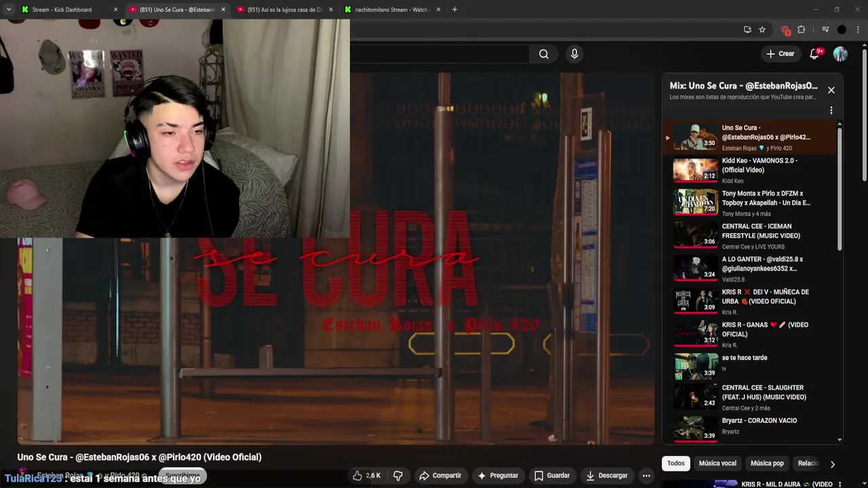Open Tony Monta x Pirlo Un Dia video thumbnail
Image resolution: width=868 pixels, height=488 pixels.
(x=695, y=203)
